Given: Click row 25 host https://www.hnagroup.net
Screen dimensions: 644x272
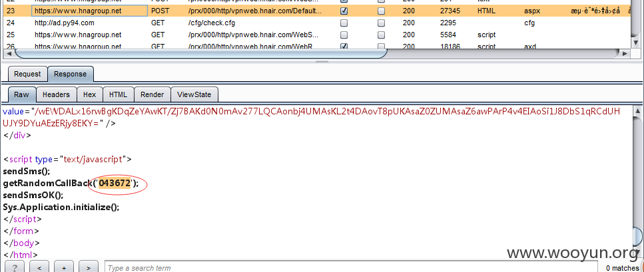Looking at the screenshot, I should coord(78,35).
